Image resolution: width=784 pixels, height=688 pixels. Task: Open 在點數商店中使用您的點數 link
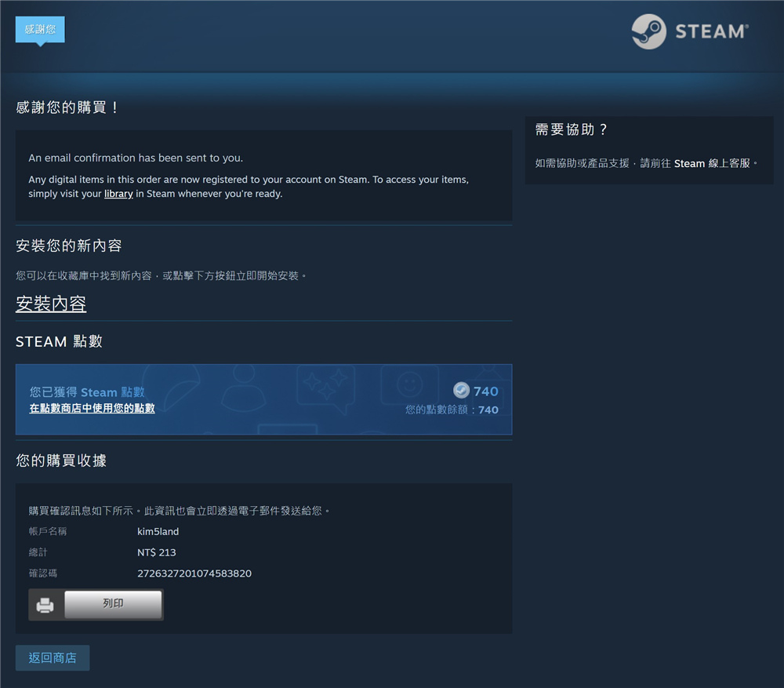tap(92, 408)
